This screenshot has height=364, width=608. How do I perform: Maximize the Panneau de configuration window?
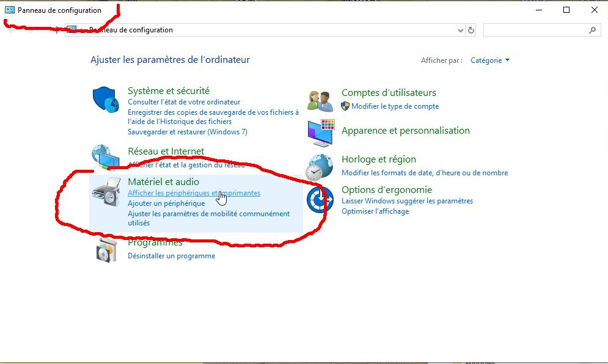566,10
